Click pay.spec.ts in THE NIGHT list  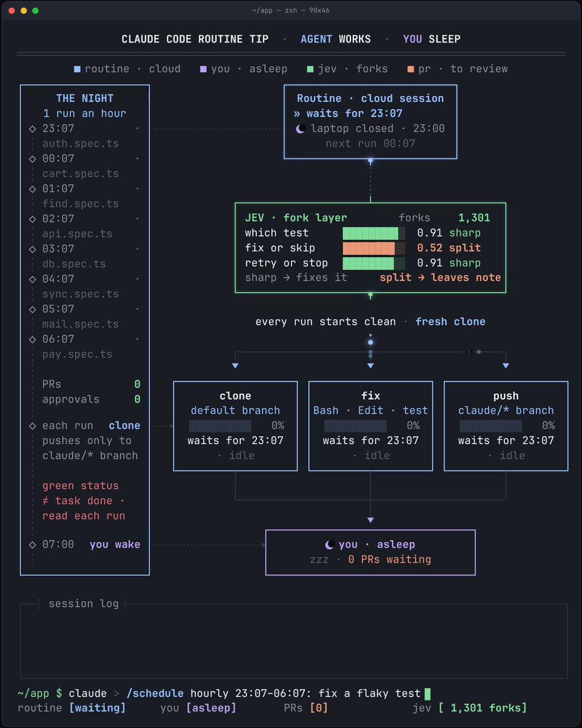77,354
